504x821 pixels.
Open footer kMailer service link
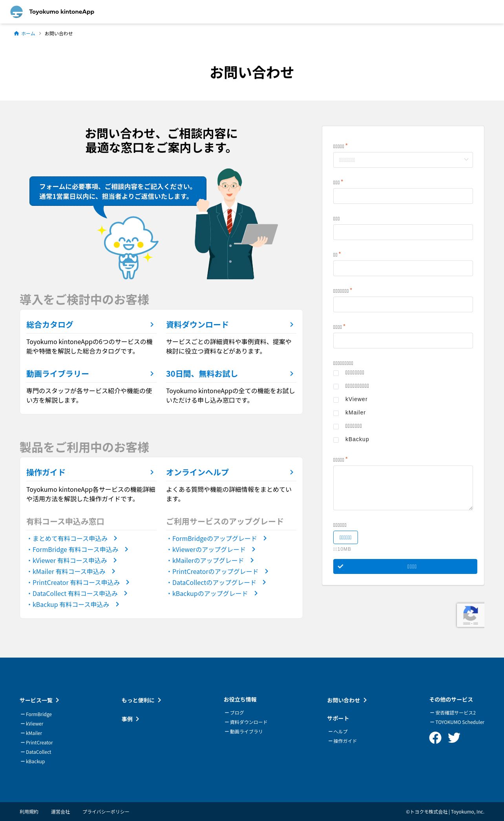point(34,733)
